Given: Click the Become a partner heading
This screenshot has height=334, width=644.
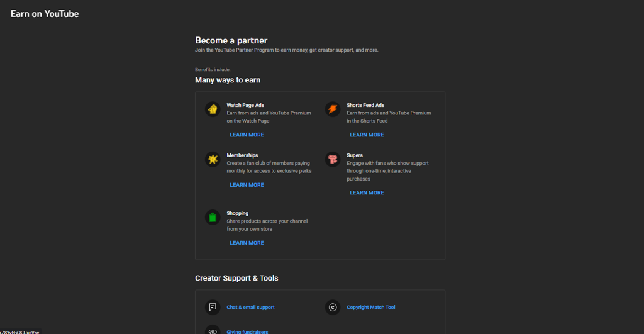Looking at the screenshot, I should pyautogui.click(x=231, y=40).
